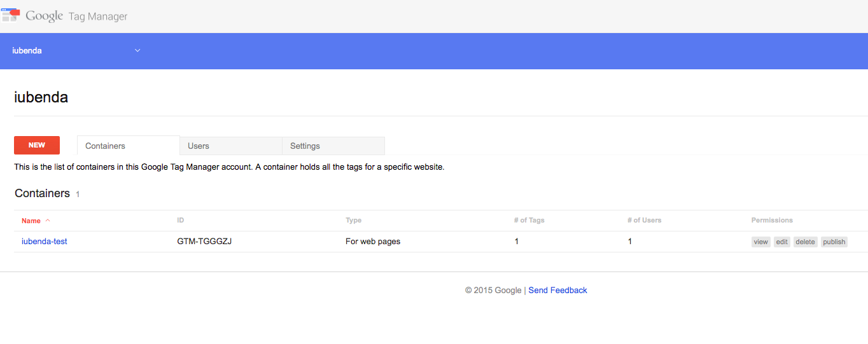Open the iubenda account selector in blue bar
The image size is (868, 344).
pos(27,51)
